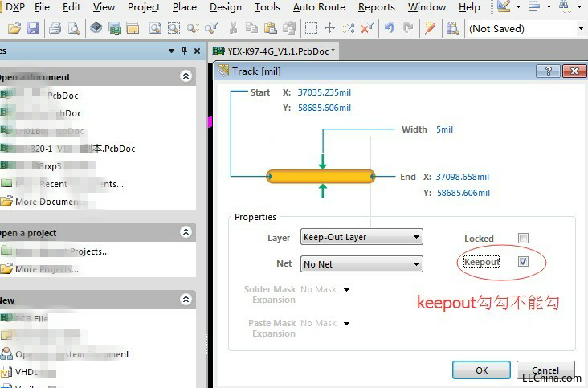The width and height of the screenshot is (588, 388).
Task: Collapse the Open a document section
Action: [x=186, y=76]
